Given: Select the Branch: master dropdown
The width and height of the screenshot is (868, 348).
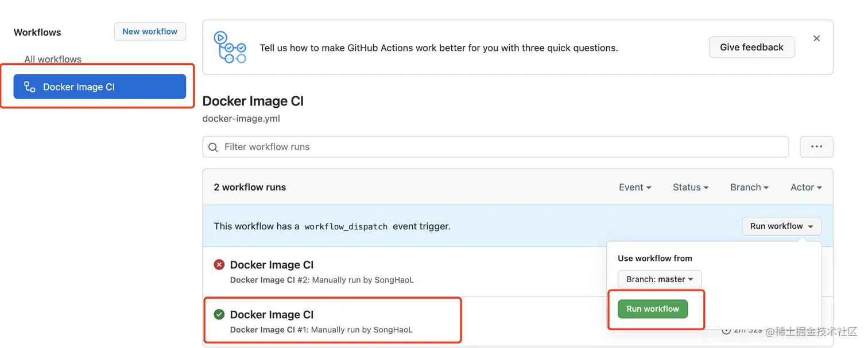Looking at the screenshot, I should pyautogui.click(x=660, y=279).
